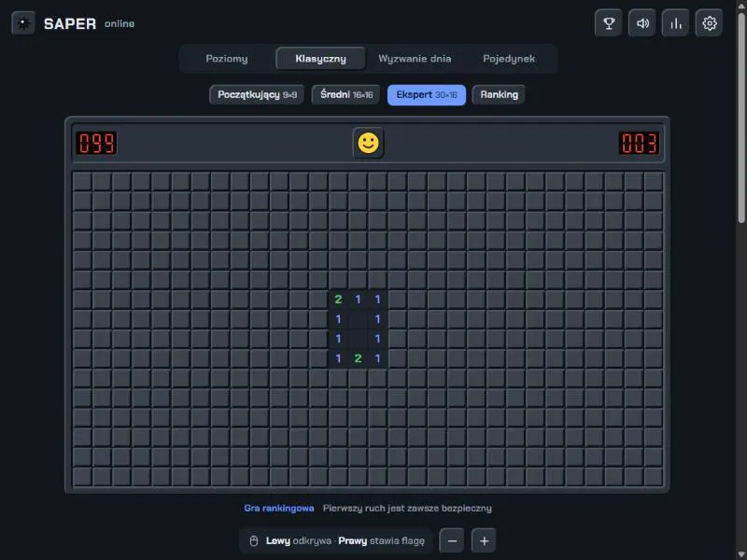Go to the Pojedynek tab
Viewport: 747px width, 560px height.
click(509, 59)
